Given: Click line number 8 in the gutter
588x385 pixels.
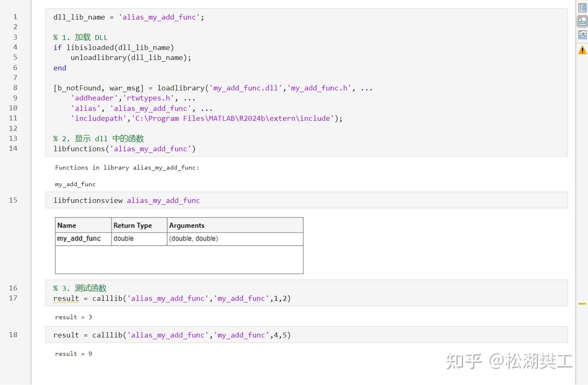Looking at the screenshot, I should click(15, 87).
